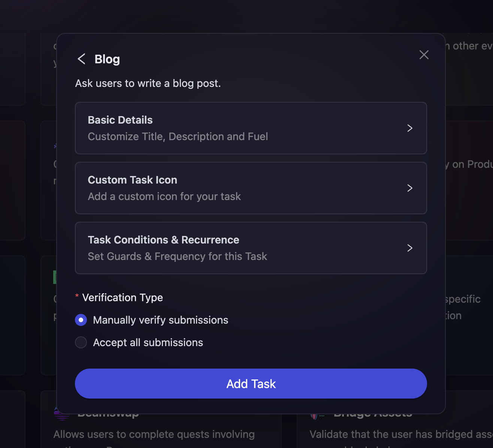Screen dimensions: 493x448
Task: Go back using the arrow beside Blog
Action: click(81, 59)
